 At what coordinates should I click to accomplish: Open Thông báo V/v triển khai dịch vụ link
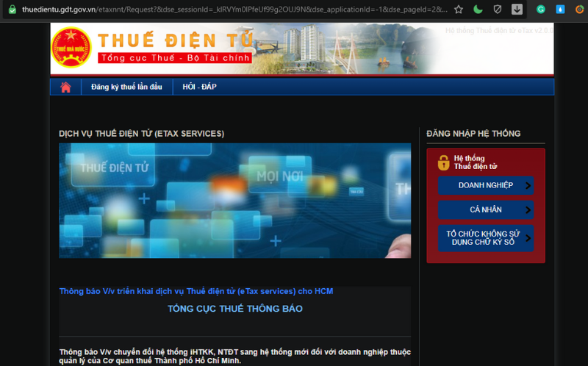point(196,291)
